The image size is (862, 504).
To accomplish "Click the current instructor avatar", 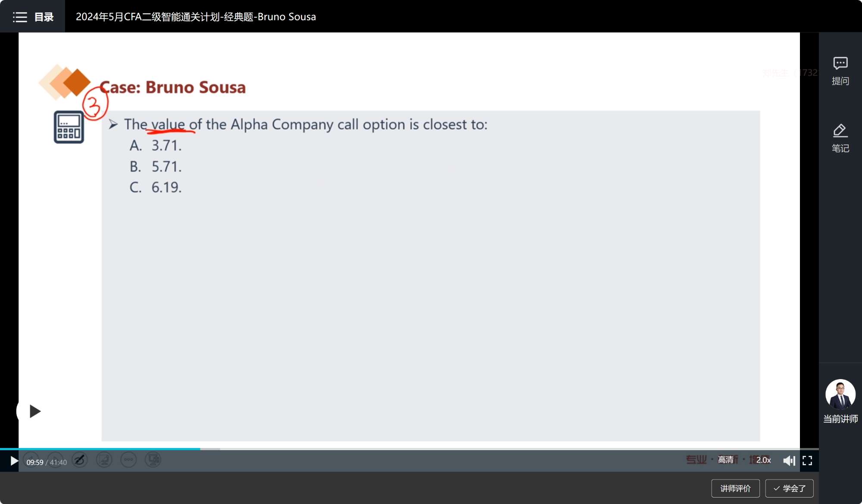I will 840,394.
